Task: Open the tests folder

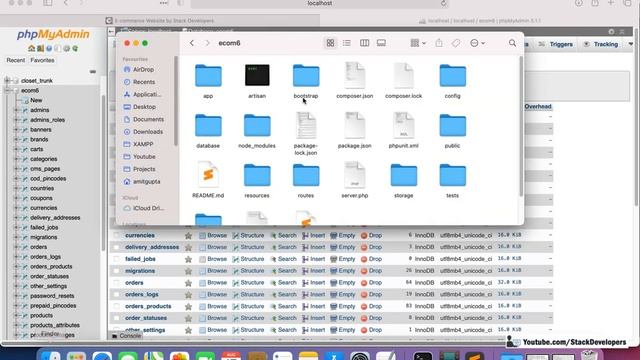Action: click(453, 175)
